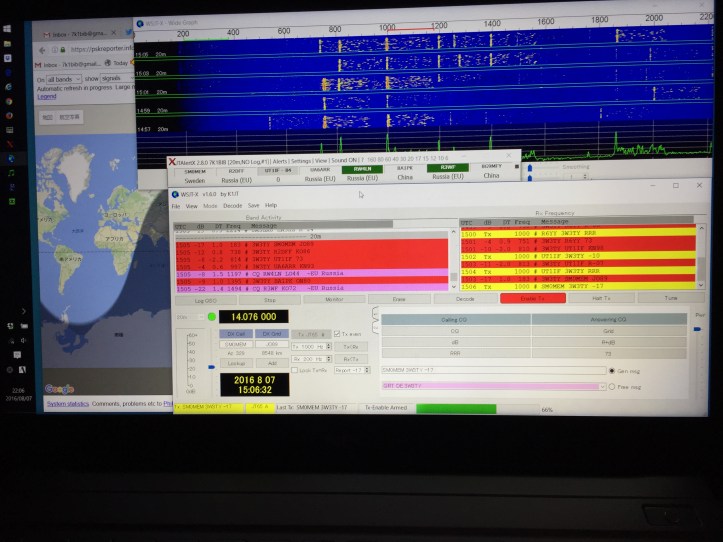Click the green music app taskbar icon
This screenshot has width=723, height=542.
9,172
